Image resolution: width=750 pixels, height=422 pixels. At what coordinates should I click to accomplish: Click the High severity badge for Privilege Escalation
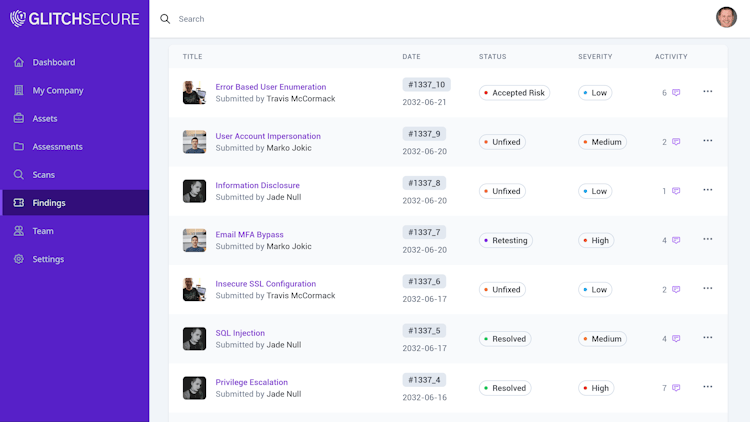(597, 388)
